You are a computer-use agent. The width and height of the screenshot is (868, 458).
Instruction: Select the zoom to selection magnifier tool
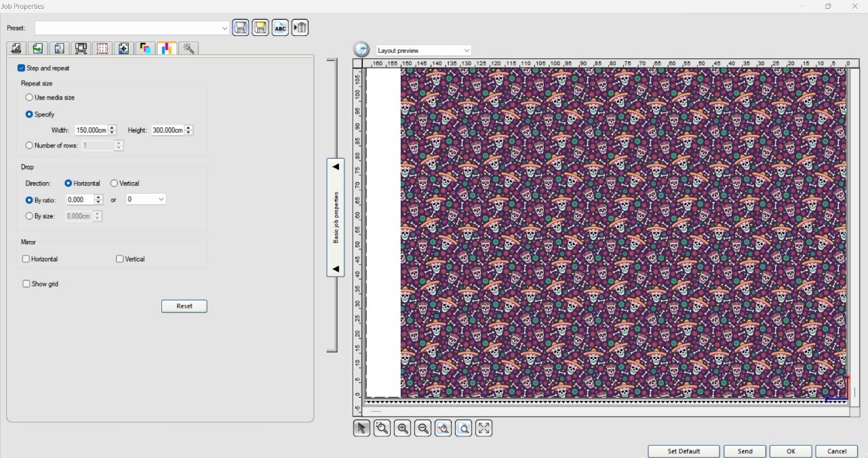[x=382, y=428]
